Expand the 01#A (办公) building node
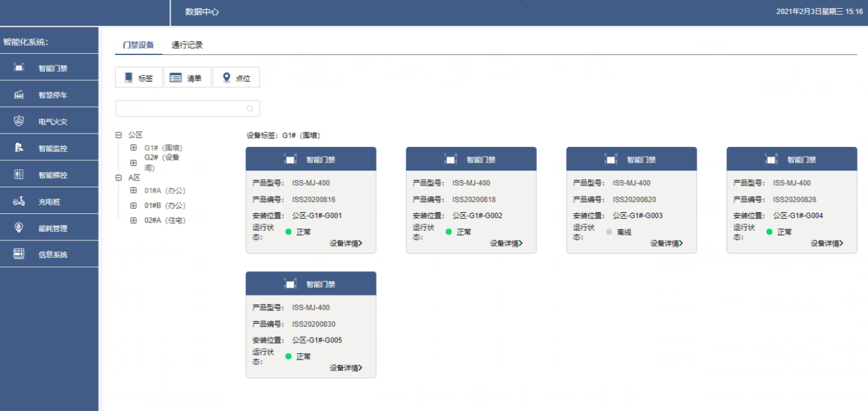The width and height of the screenshot is (868, 411). point(134,190)
